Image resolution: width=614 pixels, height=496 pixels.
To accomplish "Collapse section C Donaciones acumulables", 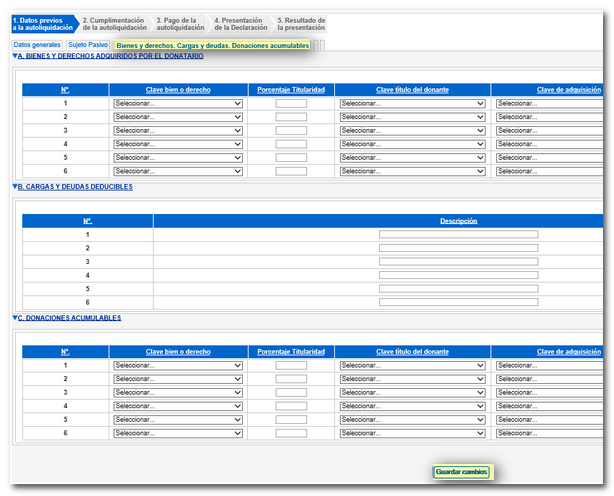I will (15, 318).
